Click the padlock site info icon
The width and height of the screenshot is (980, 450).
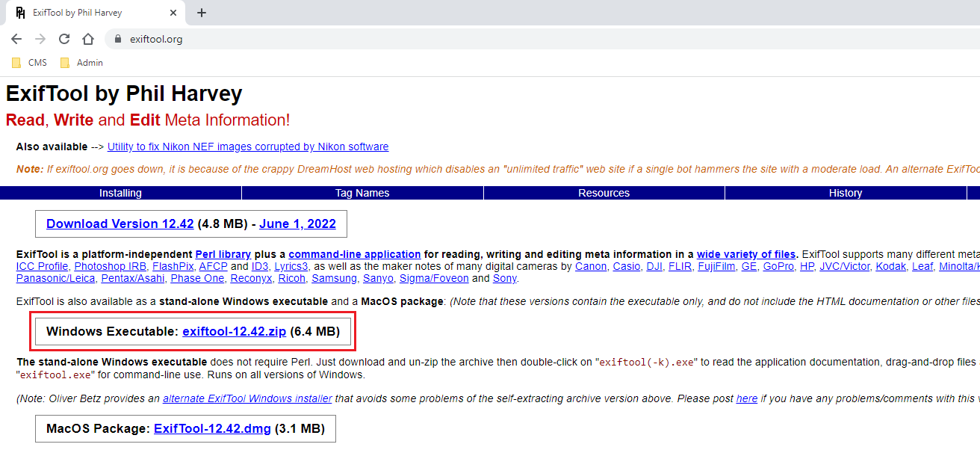pyautogui.click(x=117, y=39)
